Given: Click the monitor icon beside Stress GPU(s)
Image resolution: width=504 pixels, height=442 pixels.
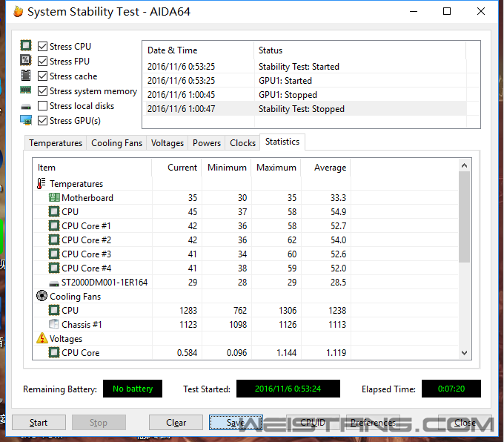Looking at the screenshot, I should 26,120.
